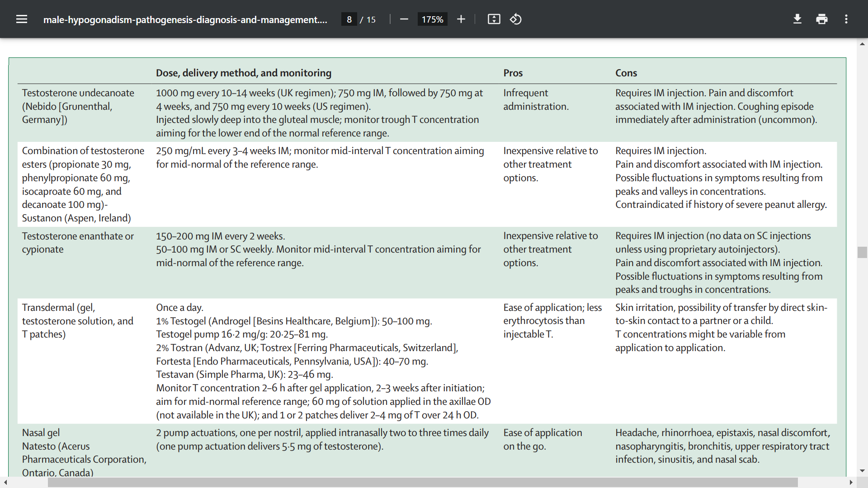Click the text '150–200 mg IM every 2 weeks.'
This screenshot has width=868, height=488.
pyautogui.click(x=221, y=236)
